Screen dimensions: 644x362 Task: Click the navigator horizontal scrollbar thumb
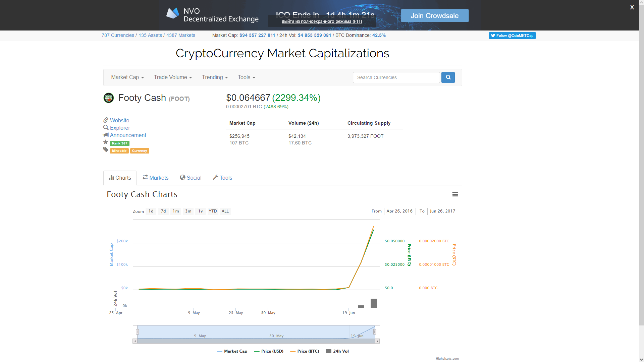(256, 341)
